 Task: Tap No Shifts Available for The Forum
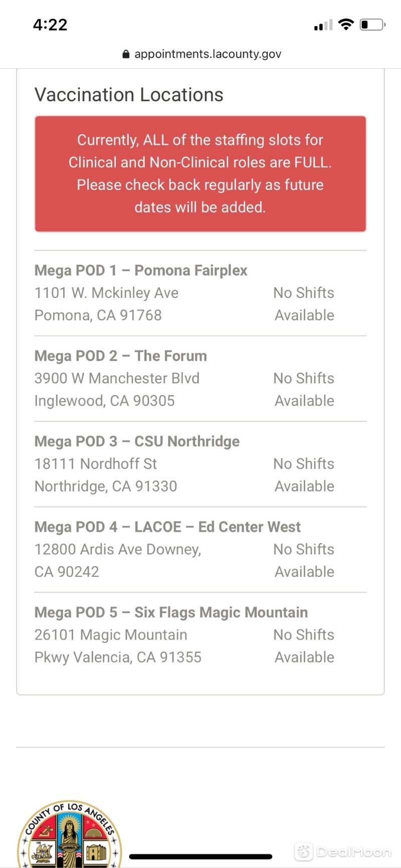[x=304, y=390]
